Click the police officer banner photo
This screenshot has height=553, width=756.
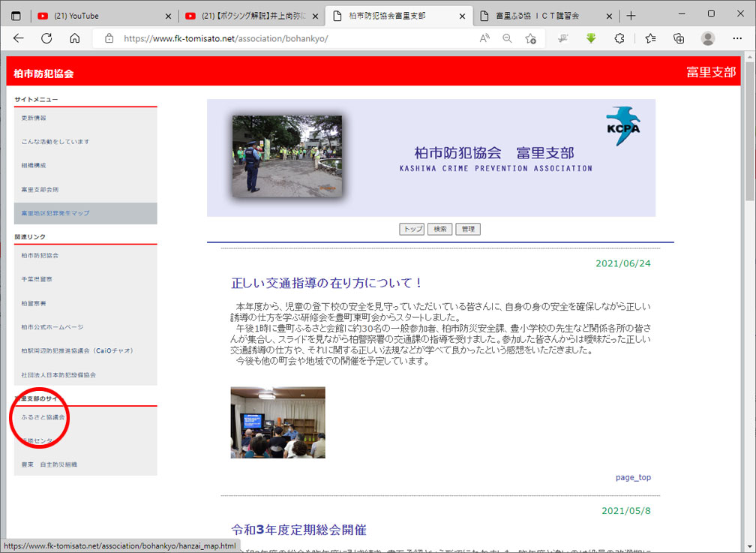[x=287, y=156]
